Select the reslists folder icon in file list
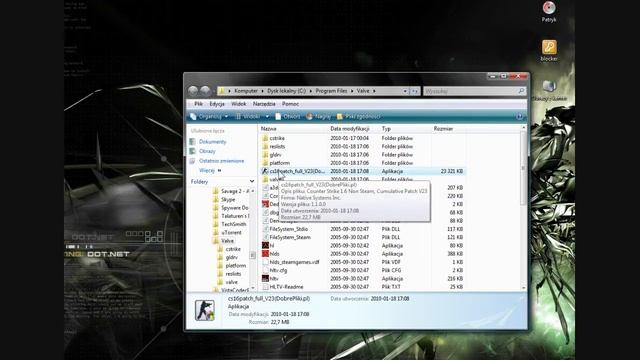 (x=265, y=146)
